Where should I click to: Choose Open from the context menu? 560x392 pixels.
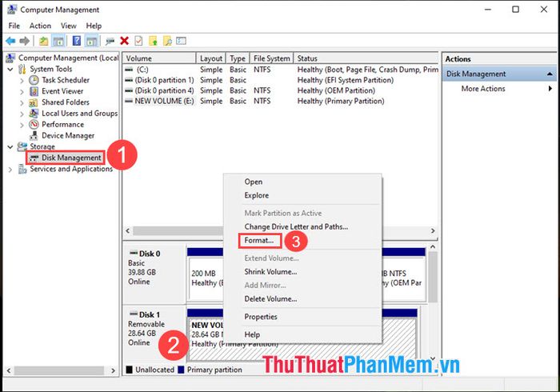[254, 182]
